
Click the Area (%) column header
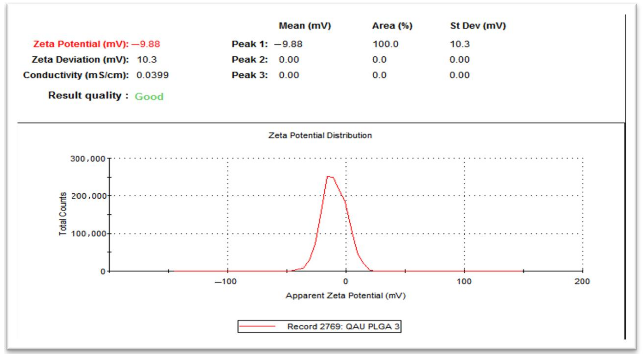[x=392, y=26]
